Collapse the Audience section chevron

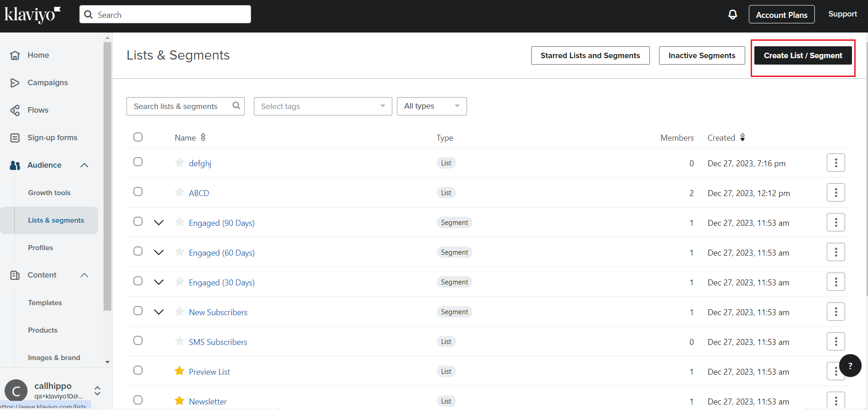click(84, 165)
